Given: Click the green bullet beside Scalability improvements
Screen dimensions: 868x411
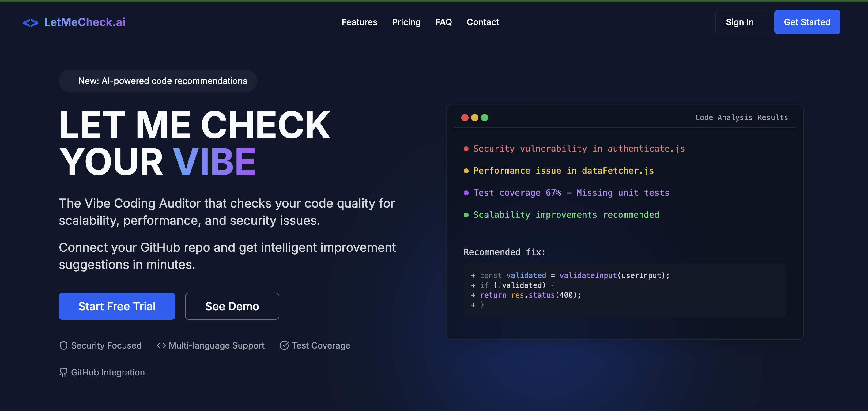Looking at the screenshot, I should [x=466, y=215].
